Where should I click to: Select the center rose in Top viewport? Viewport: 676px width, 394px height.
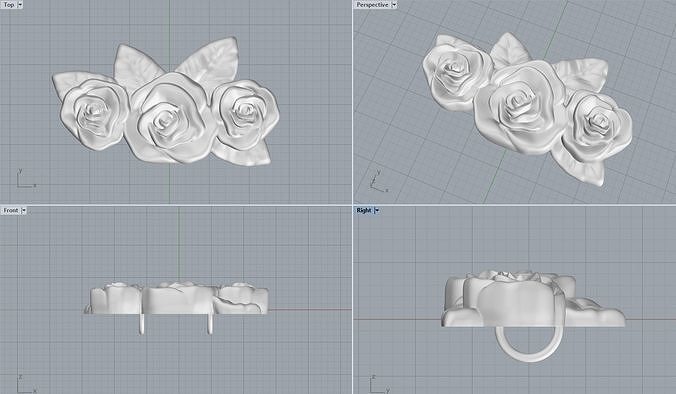tap(168, 119)
